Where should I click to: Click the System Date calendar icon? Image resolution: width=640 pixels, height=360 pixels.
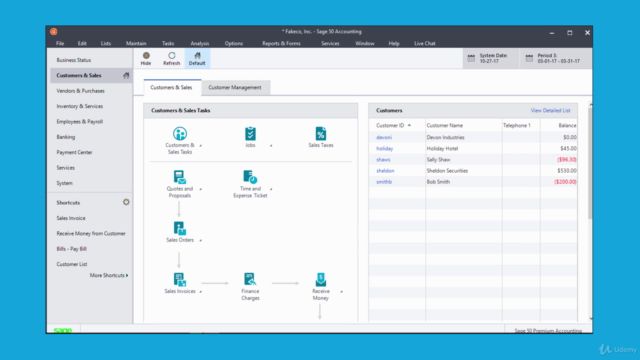[x=471, y=58]
